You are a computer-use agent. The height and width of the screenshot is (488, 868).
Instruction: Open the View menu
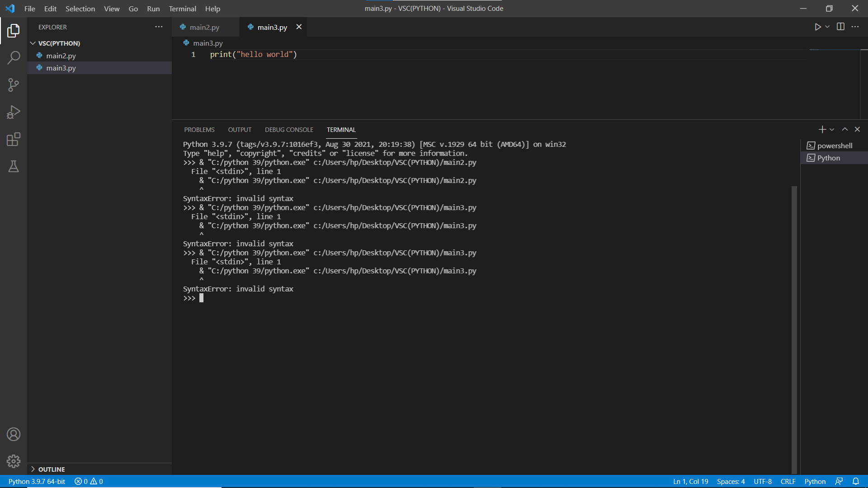(112, 9)
